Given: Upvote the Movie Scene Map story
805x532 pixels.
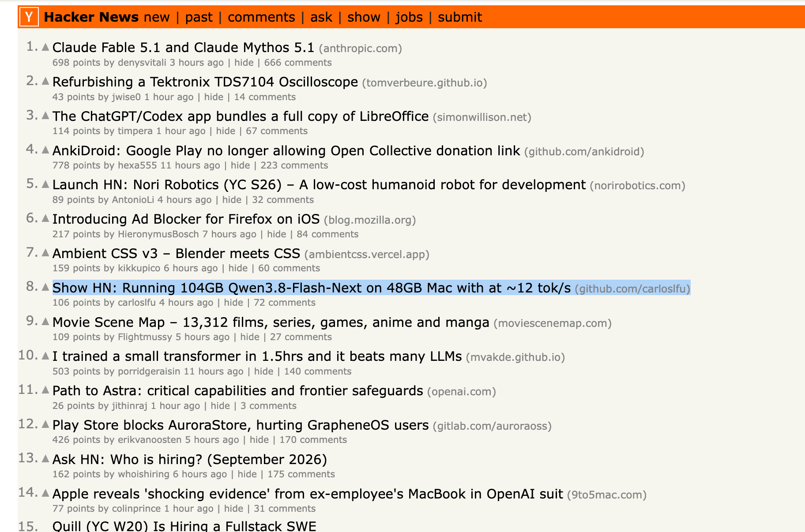Looking at the screenshot, I should point(45,322).
